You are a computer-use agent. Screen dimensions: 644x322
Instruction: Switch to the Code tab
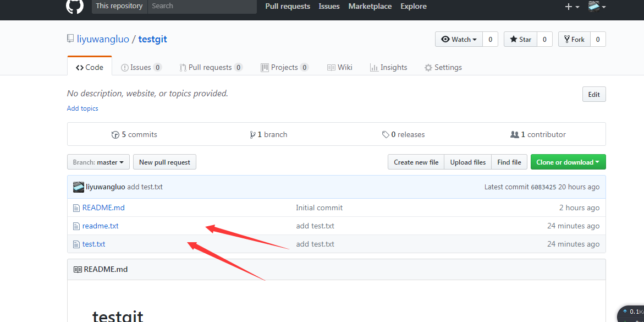click(90, 68)
